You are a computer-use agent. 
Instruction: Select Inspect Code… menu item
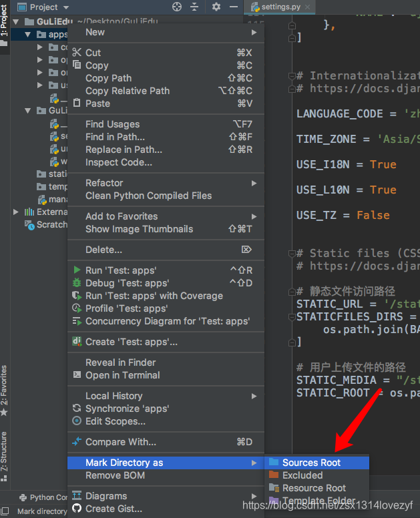point(166,162)
